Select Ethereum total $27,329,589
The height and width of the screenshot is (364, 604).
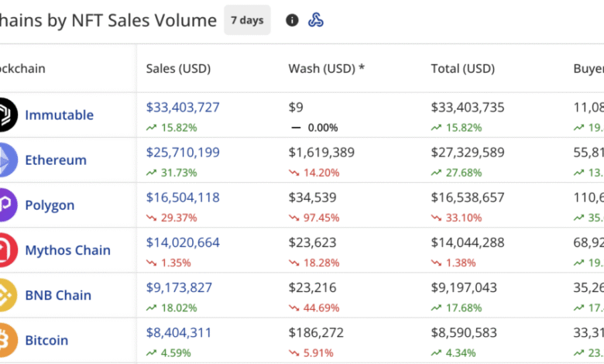[468, 152]
